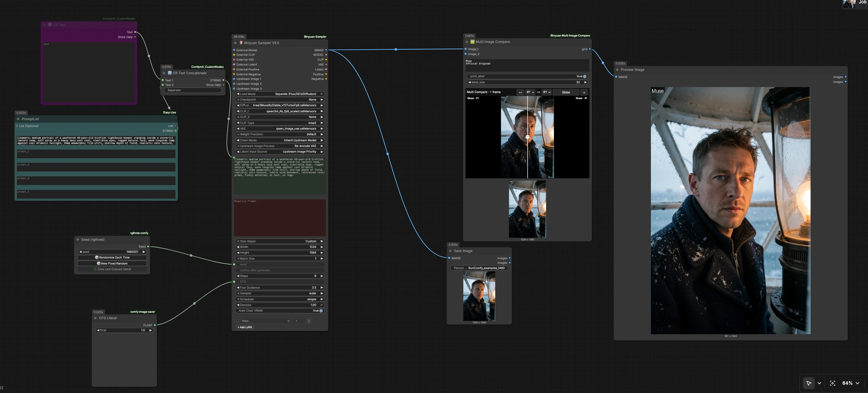This screenshot has width=868, height=393.
Task: Open the Diffusion model selector
Action: (x=280, y=106)
